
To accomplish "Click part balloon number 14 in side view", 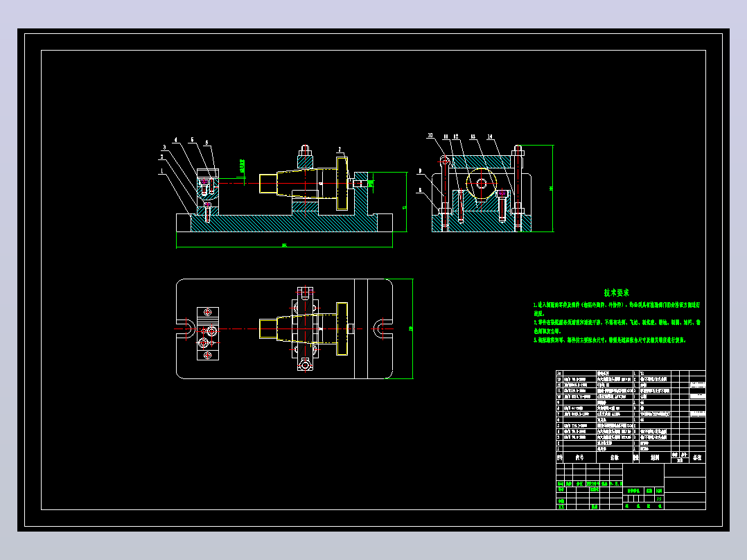I will [490, 137].
